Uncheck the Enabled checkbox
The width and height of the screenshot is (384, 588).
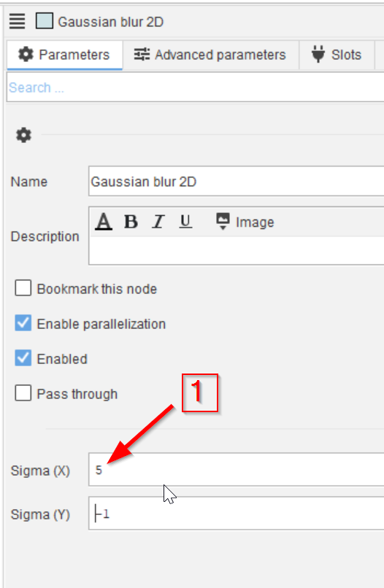click(23, 358)
